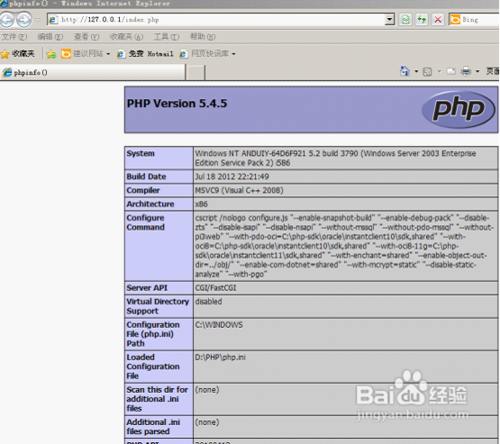
Task: Click the System row label
Action: 140,153
